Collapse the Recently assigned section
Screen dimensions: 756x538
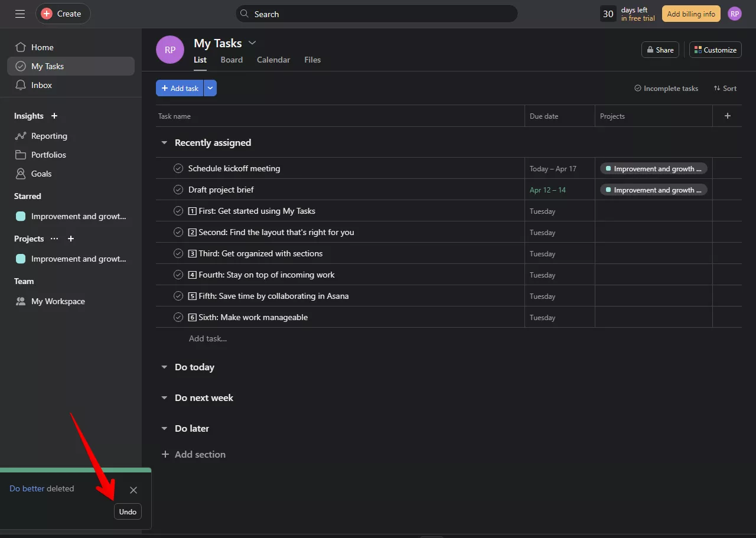click(x=164, y=143)
